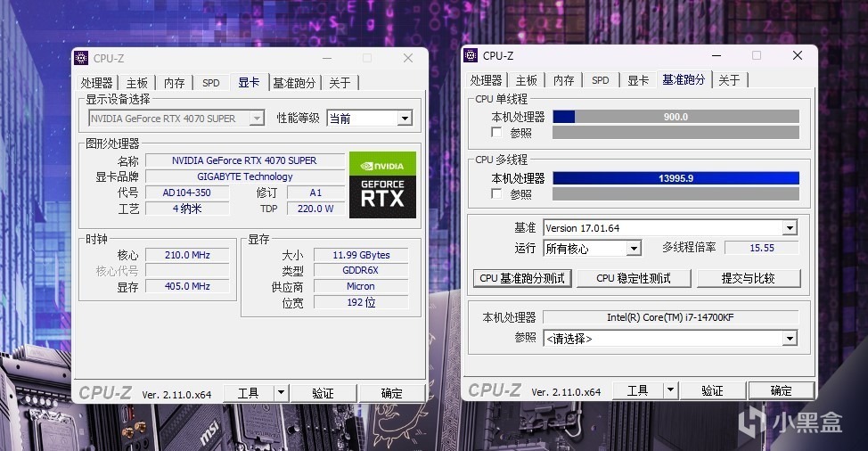Click the 220.0 W TDP value
Screen dimensions: 868x451
[x=315, y=209]
